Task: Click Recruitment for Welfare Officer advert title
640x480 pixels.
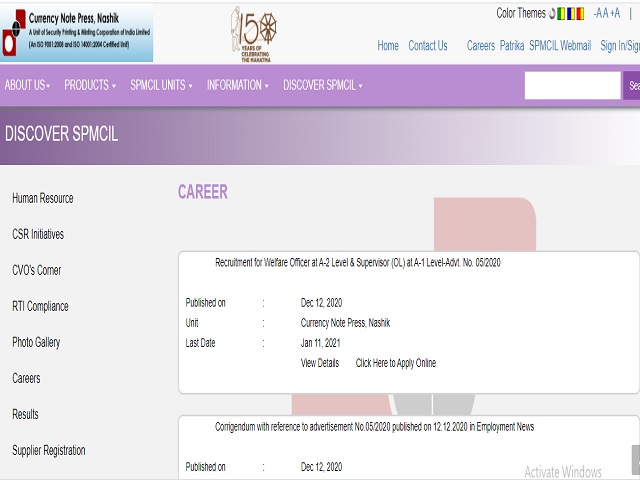Action: [x=358, y=262]
